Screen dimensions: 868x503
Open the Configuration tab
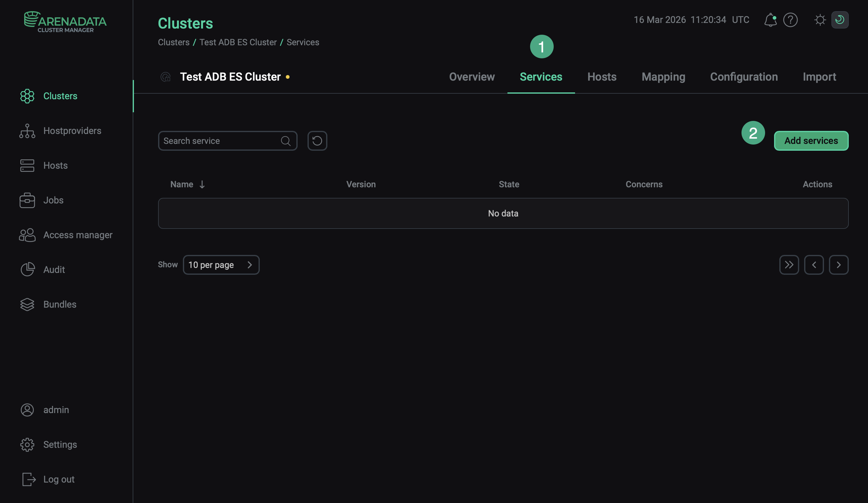click(744, 77)
